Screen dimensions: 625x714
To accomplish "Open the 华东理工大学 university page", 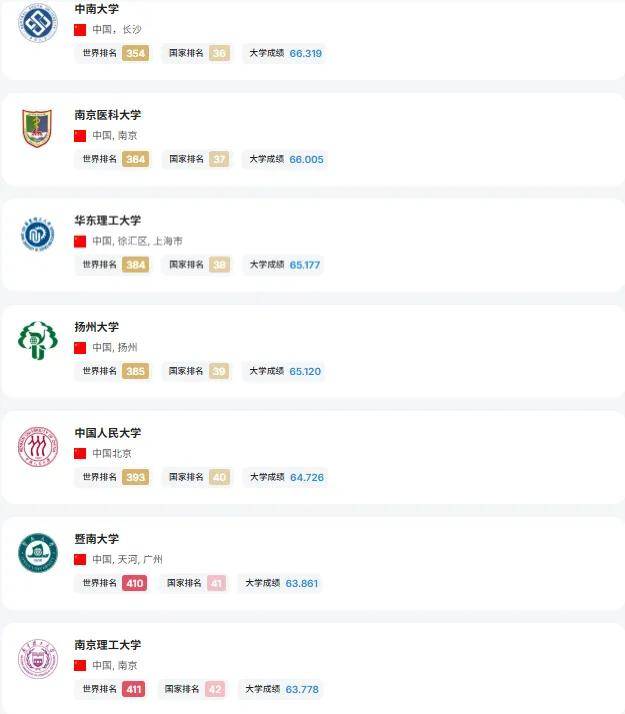I will tap(108, 221).
